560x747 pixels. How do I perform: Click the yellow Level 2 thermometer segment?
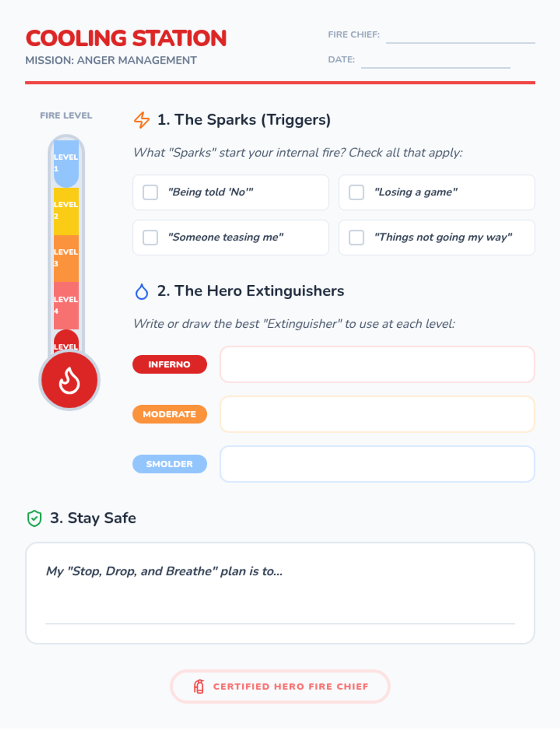point(66,211)
